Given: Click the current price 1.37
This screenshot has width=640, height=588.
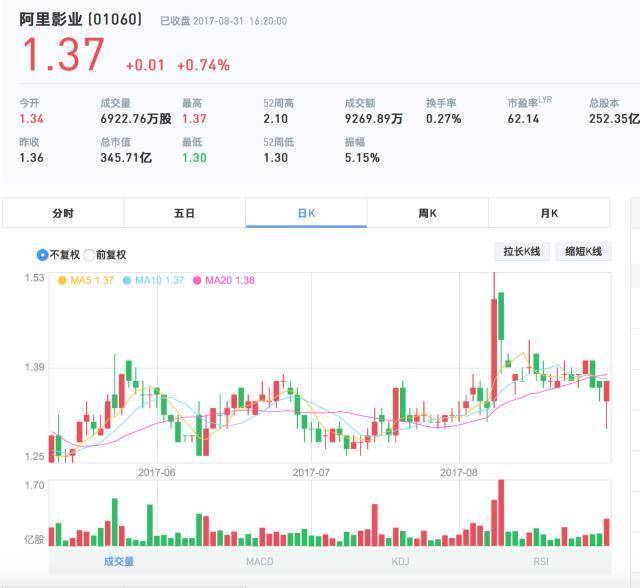Looking at the screenshot, I should pos(63,55).
